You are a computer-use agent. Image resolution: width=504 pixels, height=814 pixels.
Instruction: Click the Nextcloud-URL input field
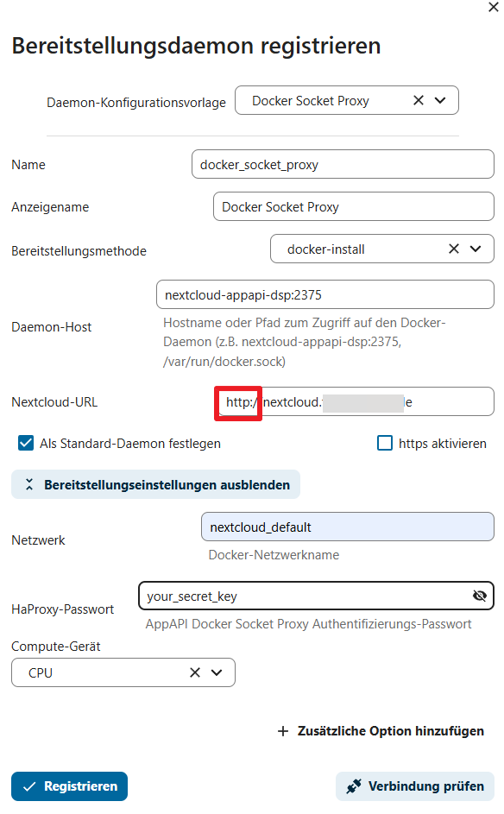(x=356, y=401)
